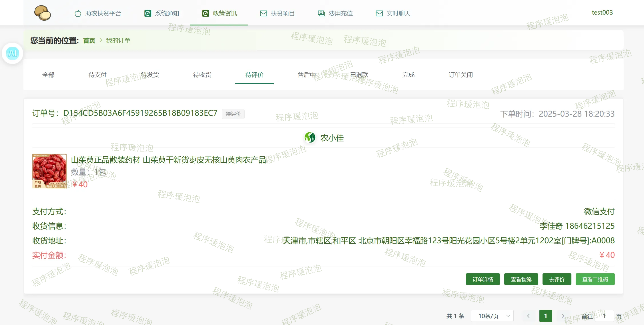Click the 系统通知 notification icon
Screen dimensions: 644x325
point(147,13)
